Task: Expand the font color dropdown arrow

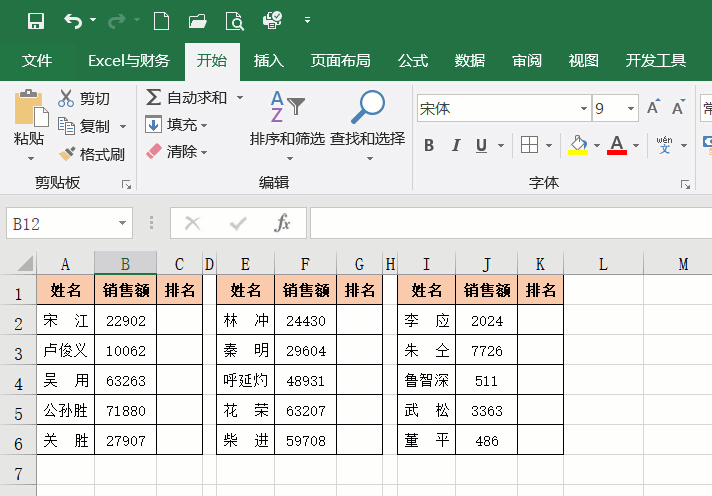Action: point(636,146)
